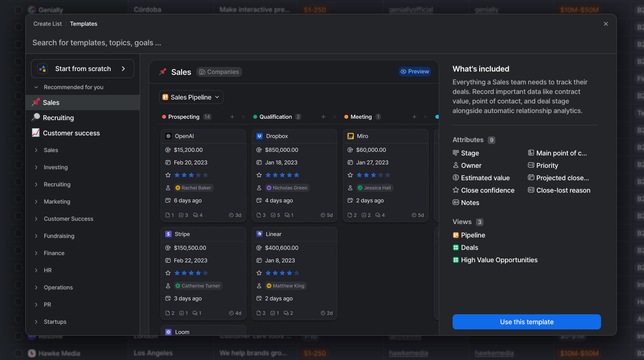Expand the PR category
The image size is (644, 360).
point(36,305)
